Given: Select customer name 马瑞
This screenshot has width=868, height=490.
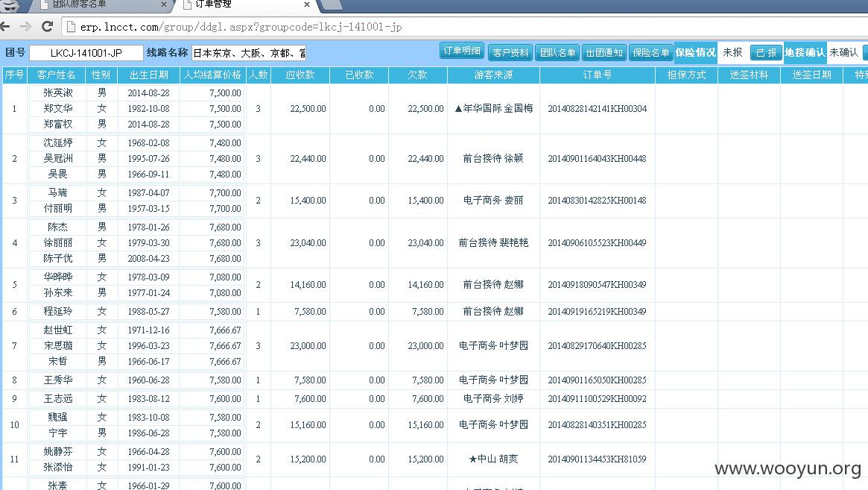Looking at the screenshot, I should (x=57, y=193).
